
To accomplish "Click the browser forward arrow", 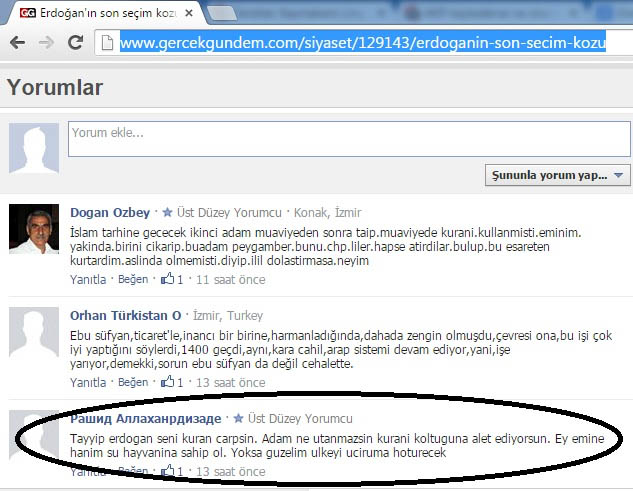I will (46, 43).
